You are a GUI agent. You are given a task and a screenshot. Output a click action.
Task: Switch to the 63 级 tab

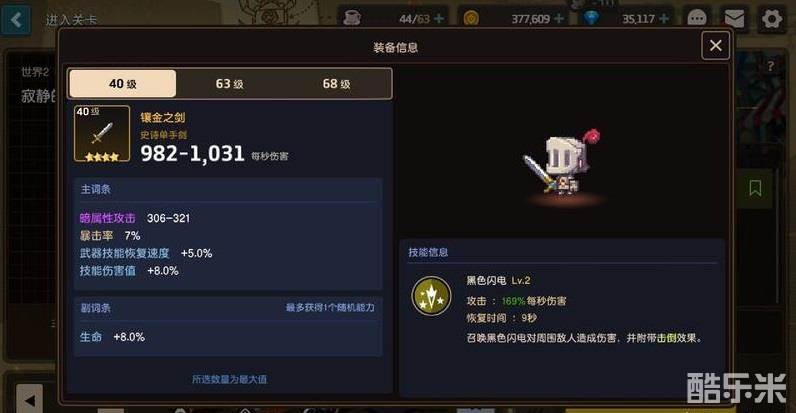coord(229,83)
